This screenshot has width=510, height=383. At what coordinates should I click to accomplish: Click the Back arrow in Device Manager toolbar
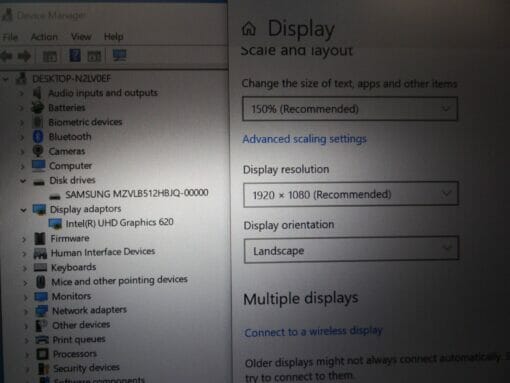pos(6,56)
